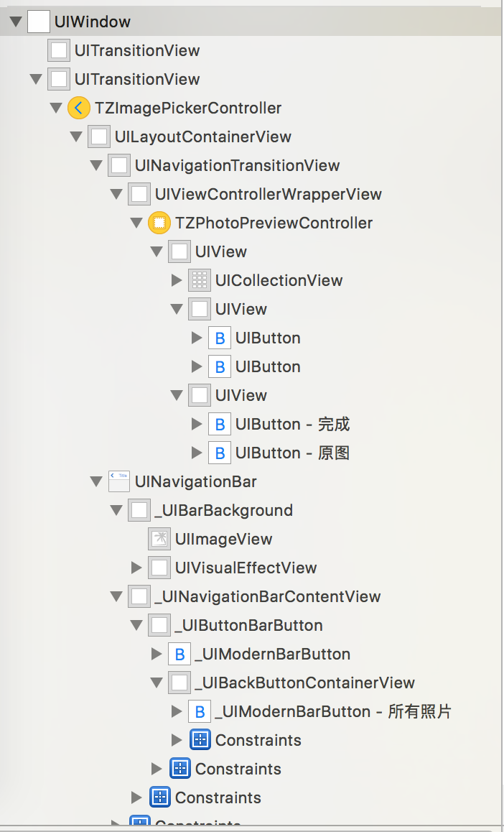Select the UILayoutContainerView row
This screenshot has width=504, height=832.
coord(202,137)
